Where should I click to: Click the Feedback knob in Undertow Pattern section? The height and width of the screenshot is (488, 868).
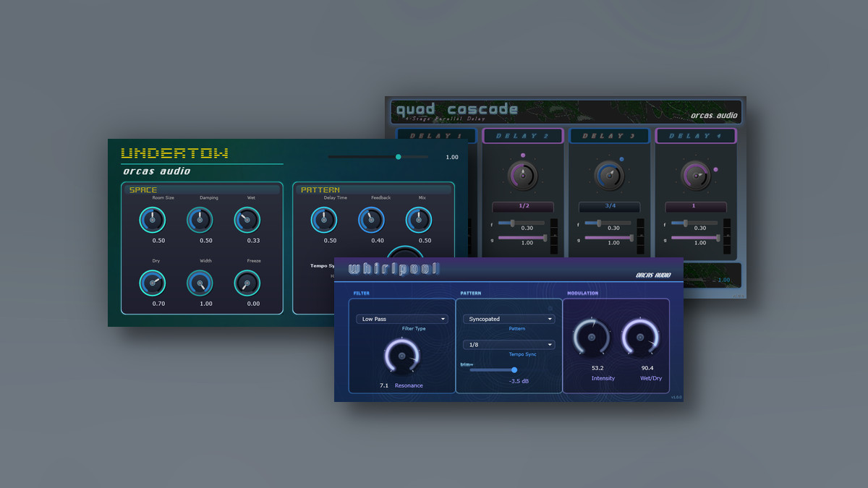pyautogui.click(x=371, y=220)
